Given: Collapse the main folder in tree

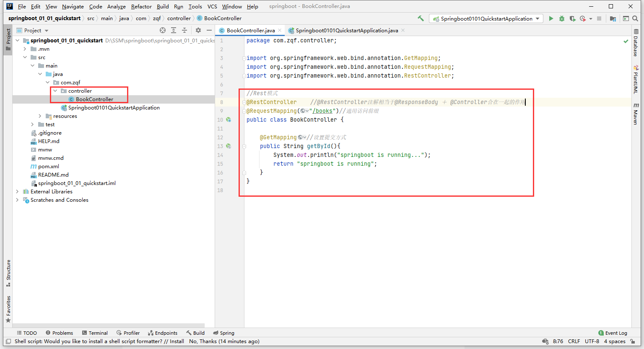Looking at the screenshot, I should click(32, 66).
